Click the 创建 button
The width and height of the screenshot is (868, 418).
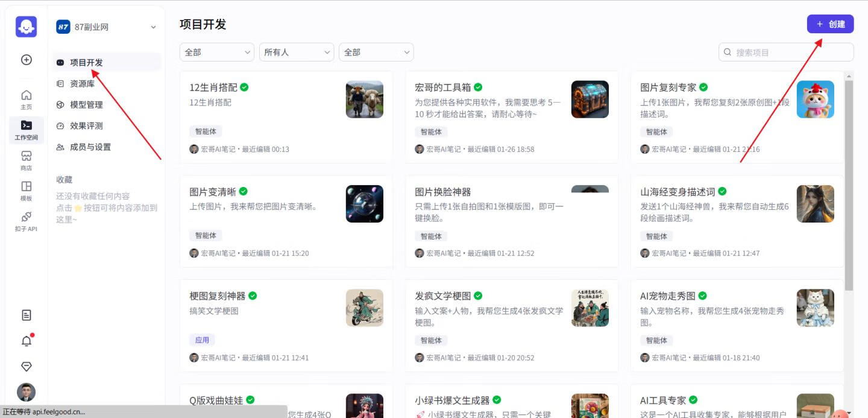coord(830,24)
